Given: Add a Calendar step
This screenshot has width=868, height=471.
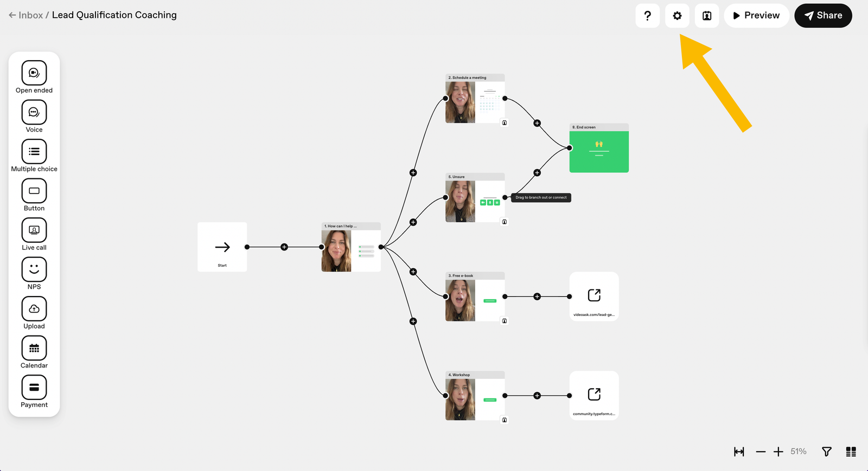Looking at the screenshot, I should point(34,348).
